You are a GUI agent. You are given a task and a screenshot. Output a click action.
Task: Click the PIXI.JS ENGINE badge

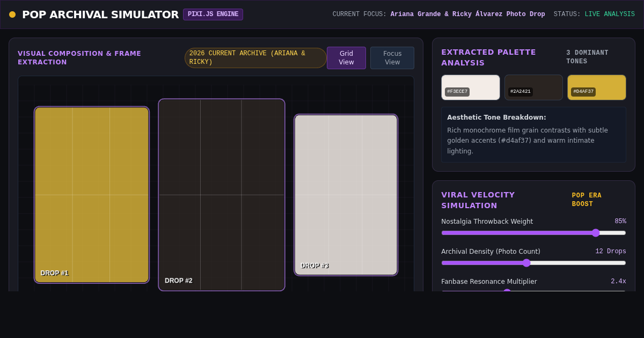click(x=213, y=14)
